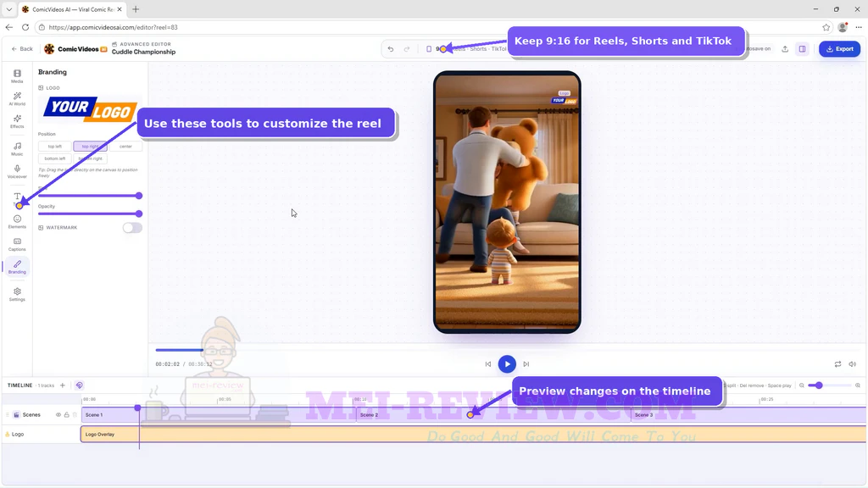The image size is (868, 488).
Task: Toggle the side panel layout icon
Action: (802, 48)
